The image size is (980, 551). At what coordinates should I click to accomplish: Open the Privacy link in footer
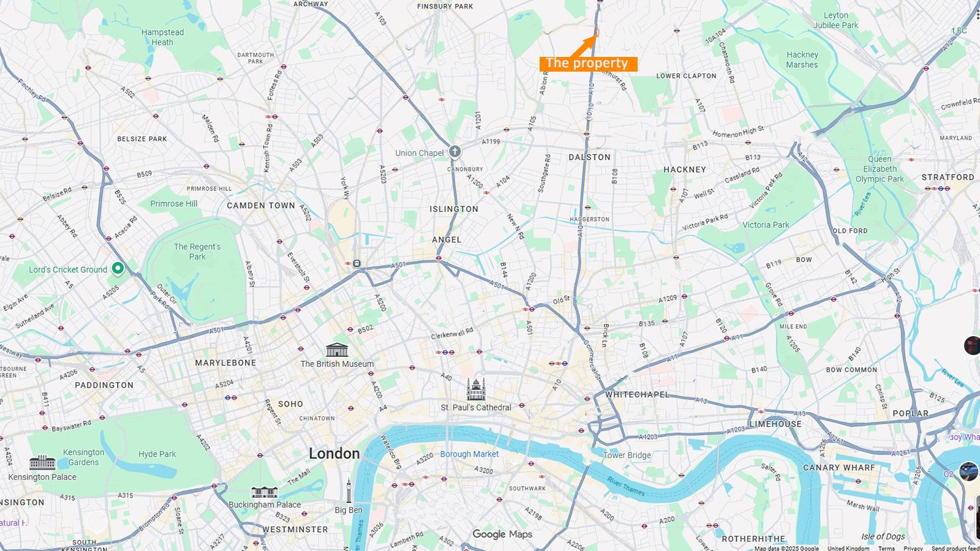(x=913, y=548)
